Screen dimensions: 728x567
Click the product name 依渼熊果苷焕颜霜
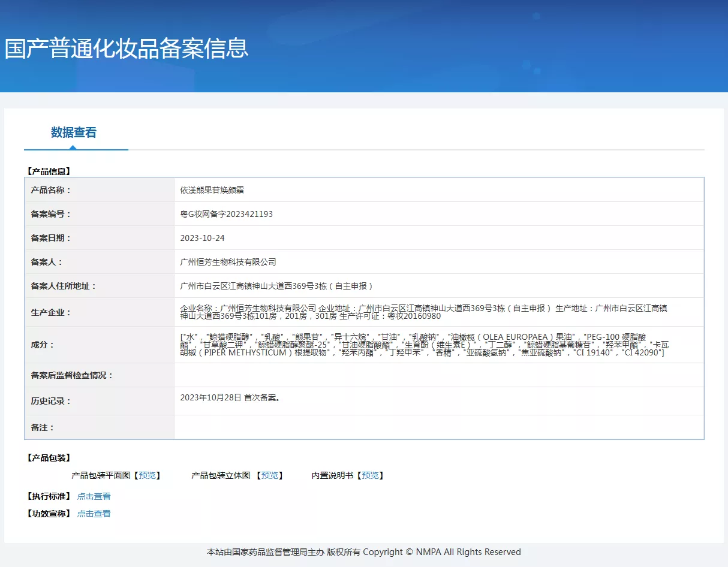point(212,190)
